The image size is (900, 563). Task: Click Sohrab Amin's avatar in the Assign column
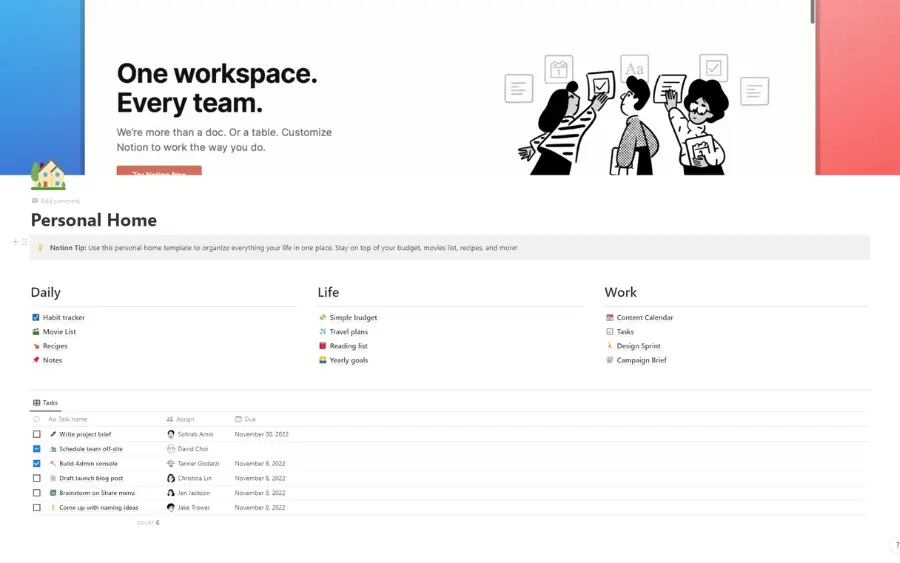[171, 434]
